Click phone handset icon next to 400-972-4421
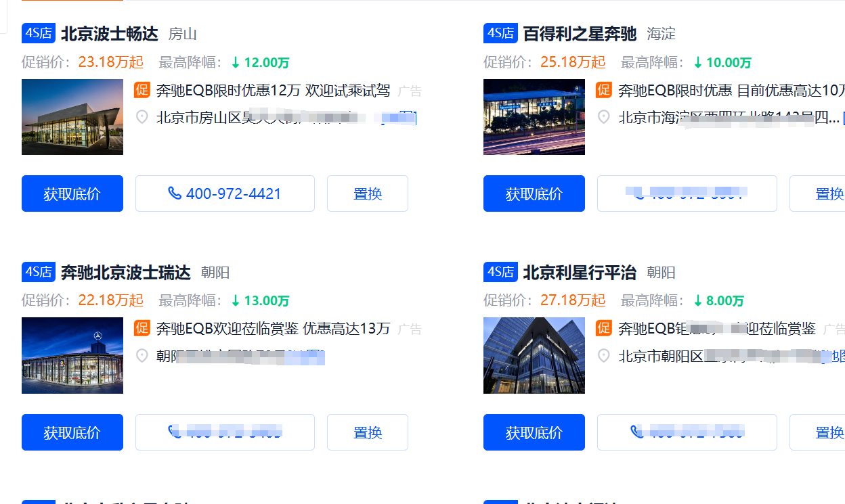Image resolution: width=845 pixels, height=504 pixels. [x=175, y=193]
